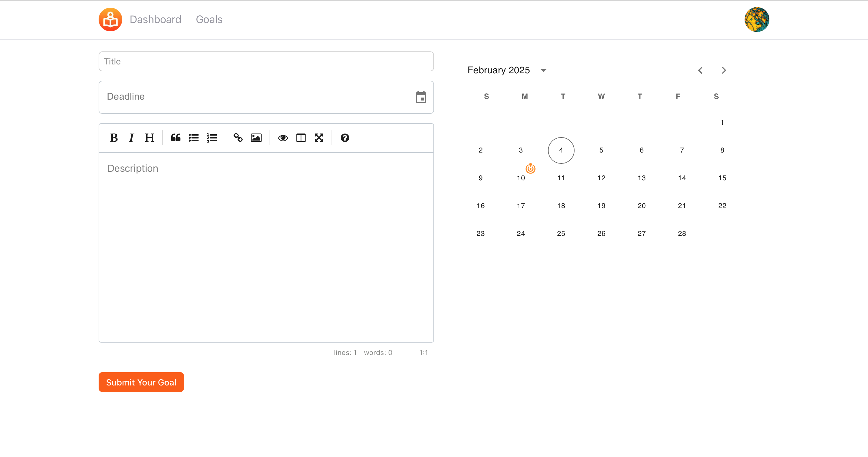Insert a blockquote using quote icon
The image size is (868, 457).
176,138
